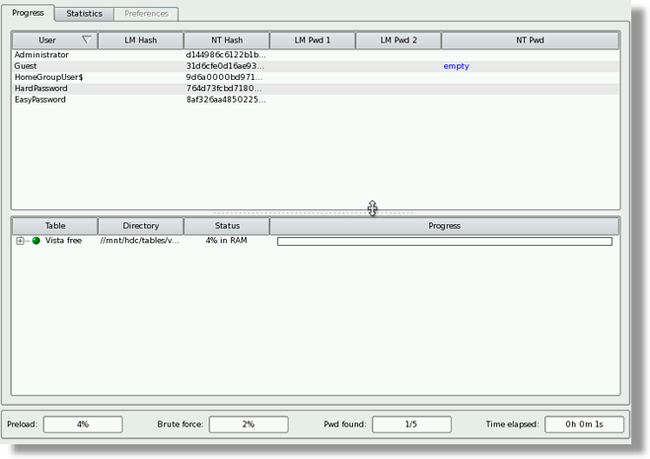Click the NT Hash column header
This screenshot has height=459, width=650.
coord(226,40)
